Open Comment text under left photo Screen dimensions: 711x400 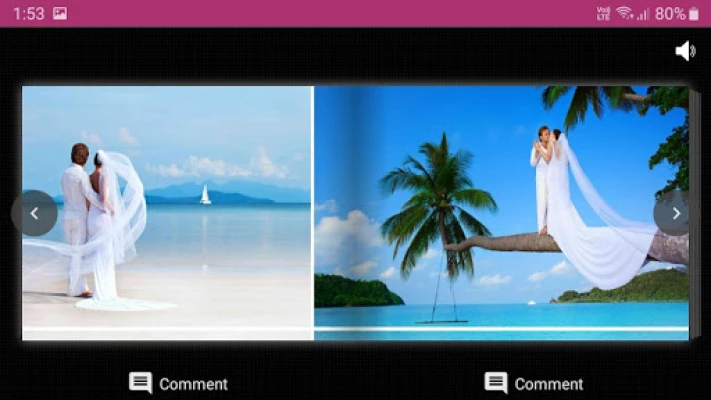[193, 384]
